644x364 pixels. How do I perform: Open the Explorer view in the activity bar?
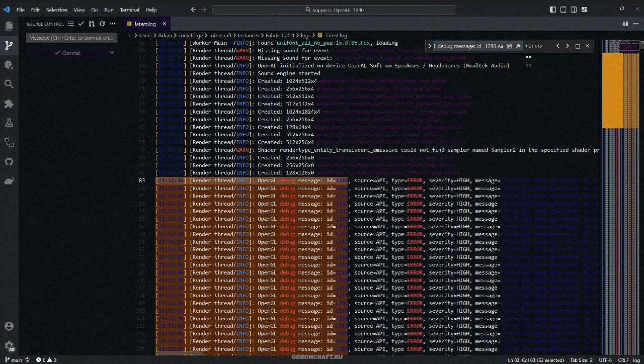[9, 26]
